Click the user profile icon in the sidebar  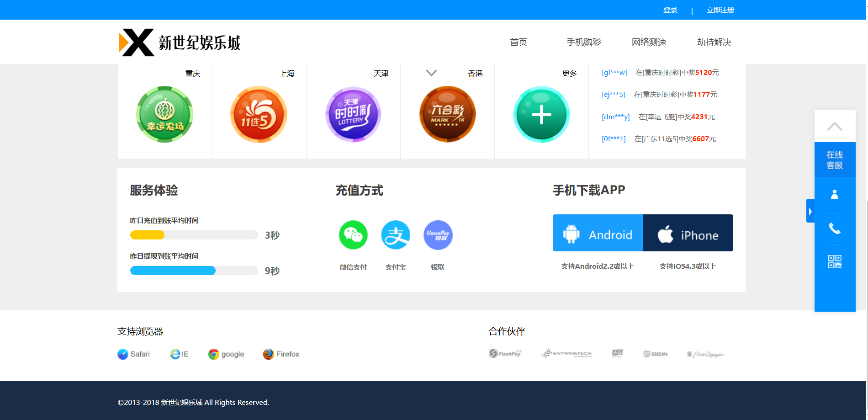(835, 195)
